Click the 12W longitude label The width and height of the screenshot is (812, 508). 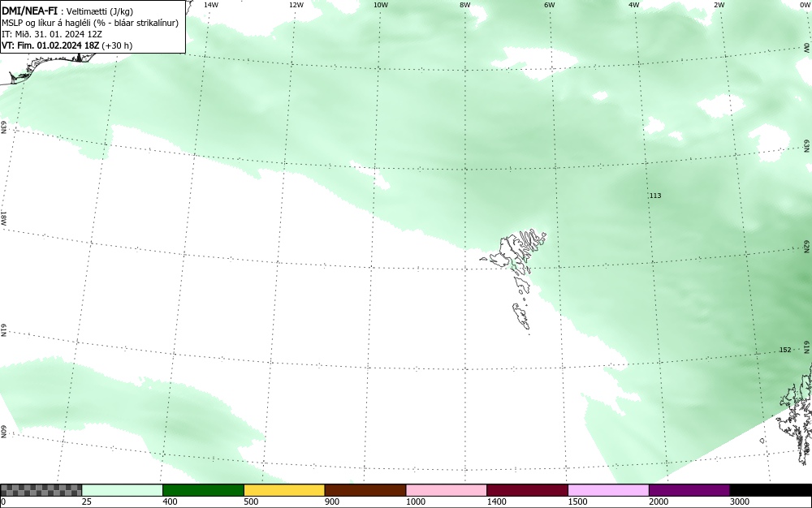pyautogui.click(x=296, y=5)
